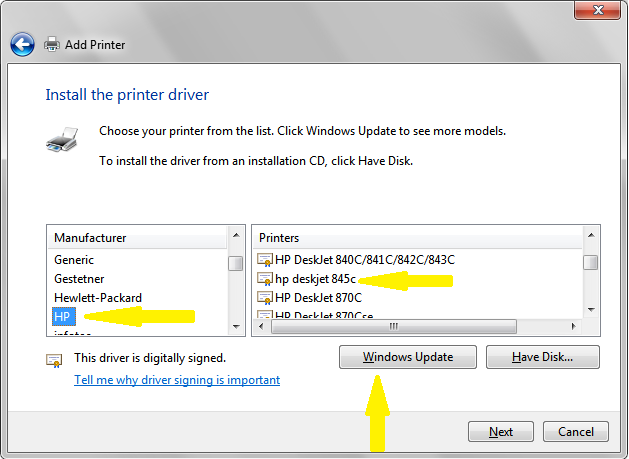Click the printer image beside instructions

pyautogui.click(x=61, y=140)
